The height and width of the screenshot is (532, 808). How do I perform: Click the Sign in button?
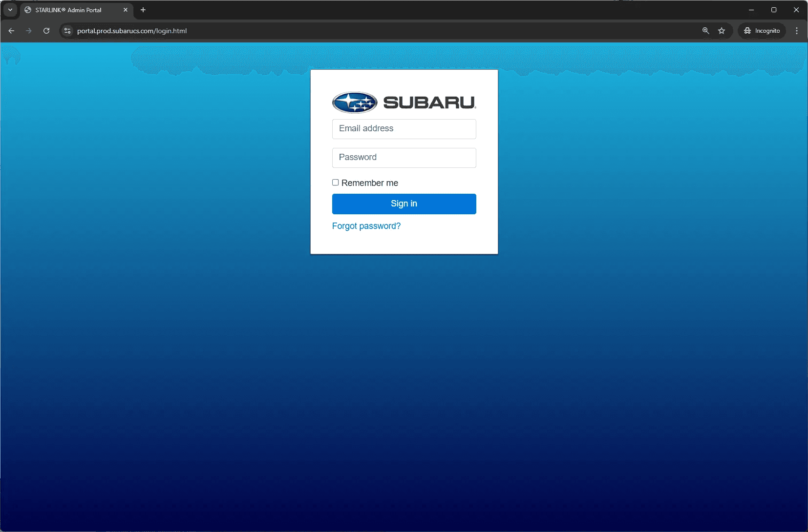coord(404,204)
